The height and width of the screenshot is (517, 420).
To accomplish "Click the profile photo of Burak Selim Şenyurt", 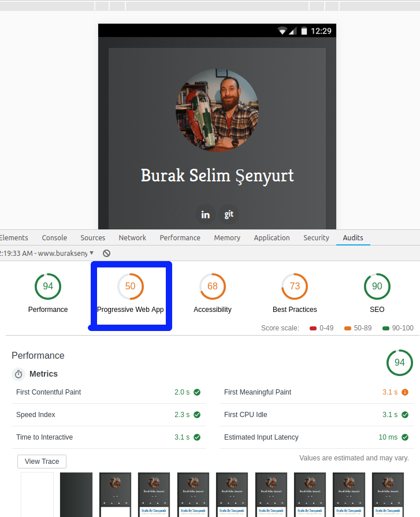I will [217, 110].
